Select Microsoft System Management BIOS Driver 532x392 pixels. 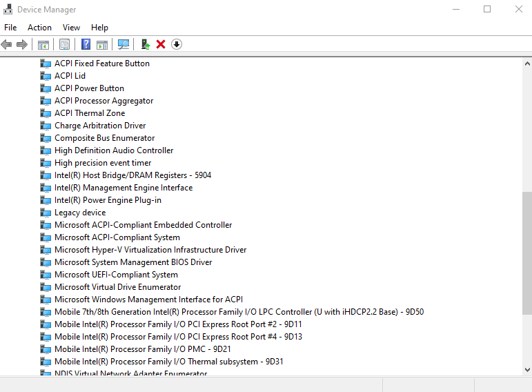click(133, 262)
